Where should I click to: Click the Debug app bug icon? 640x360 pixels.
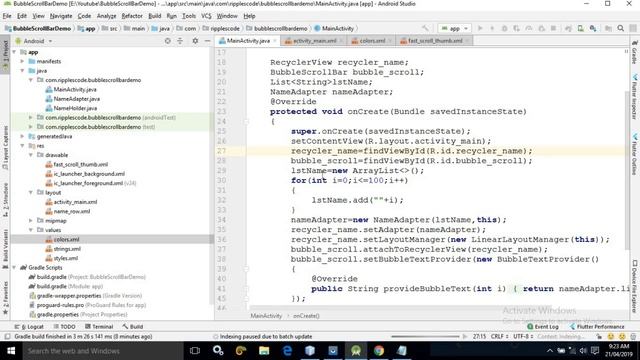(x=504, y=28)
